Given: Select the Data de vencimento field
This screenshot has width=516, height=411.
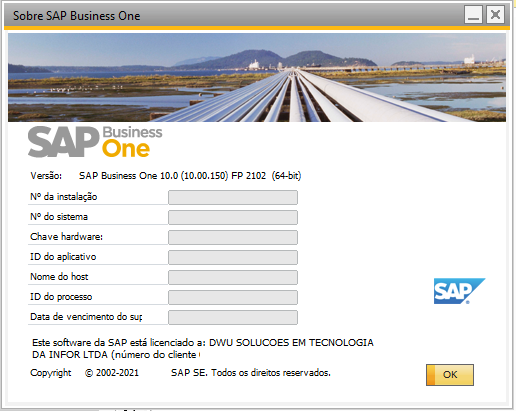Looking at the screenshot, I should (x=233, y=317).
